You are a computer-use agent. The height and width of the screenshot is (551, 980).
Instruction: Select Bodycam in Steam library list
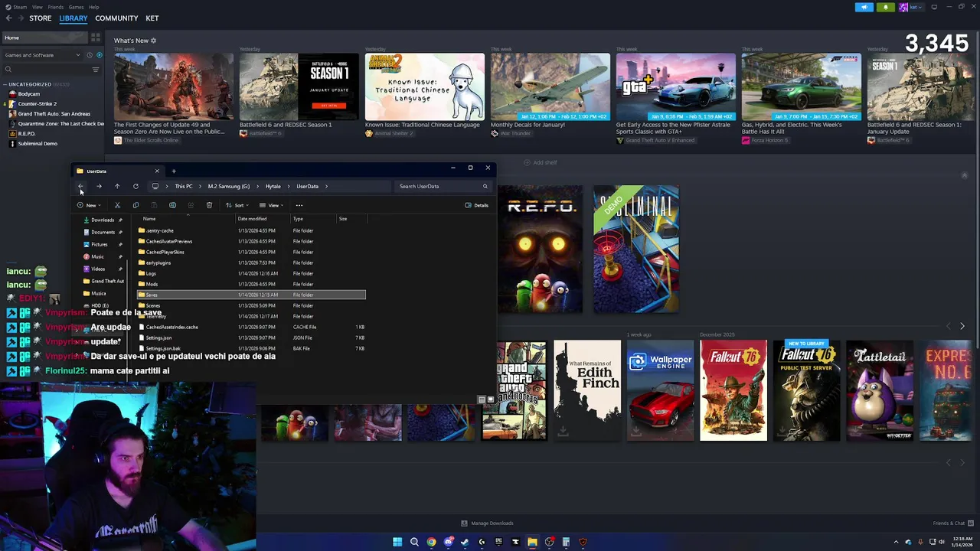(x=29, y=94)
